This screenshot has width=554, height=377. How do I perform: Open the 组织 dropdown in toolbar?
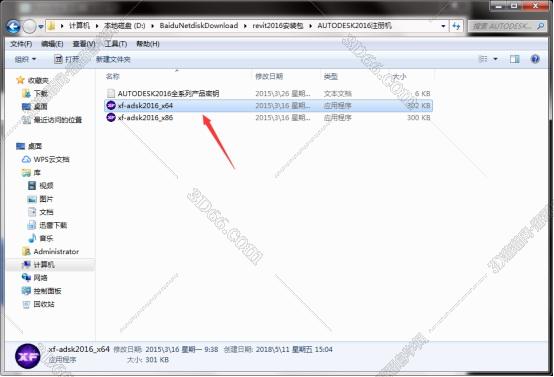tap(25, 59)
